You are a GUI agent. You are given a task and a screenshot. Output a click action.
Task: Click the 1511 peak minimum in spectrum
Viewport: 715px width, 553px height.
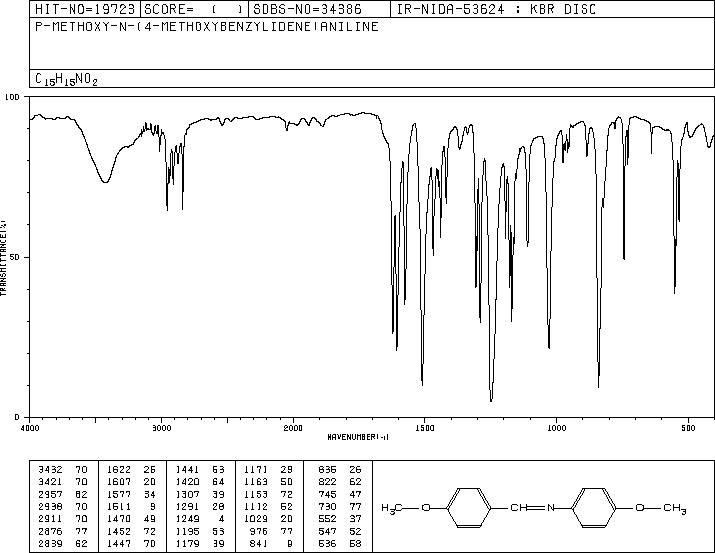[422, 384]
